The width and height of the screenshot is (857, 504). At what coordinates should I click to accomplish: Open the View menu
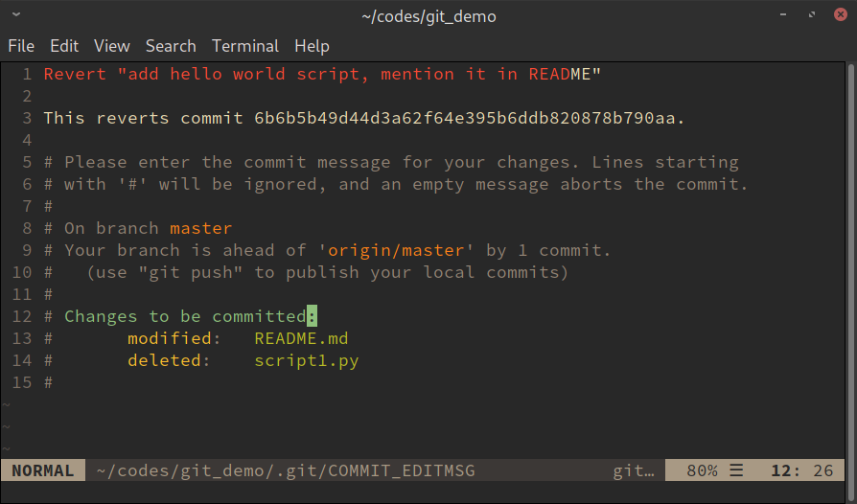112,46
